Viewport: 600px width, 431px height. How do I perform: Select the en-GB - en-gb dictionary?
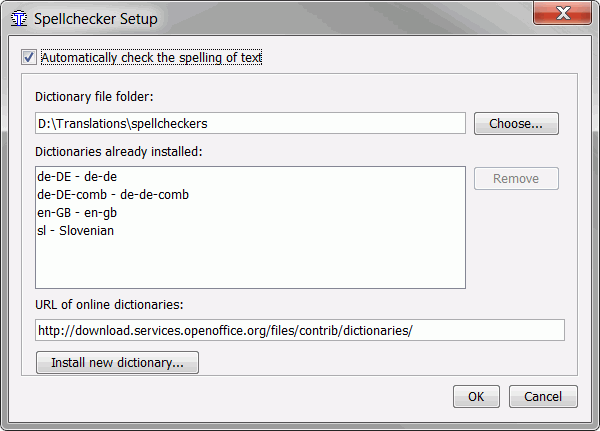click(250, 212)
